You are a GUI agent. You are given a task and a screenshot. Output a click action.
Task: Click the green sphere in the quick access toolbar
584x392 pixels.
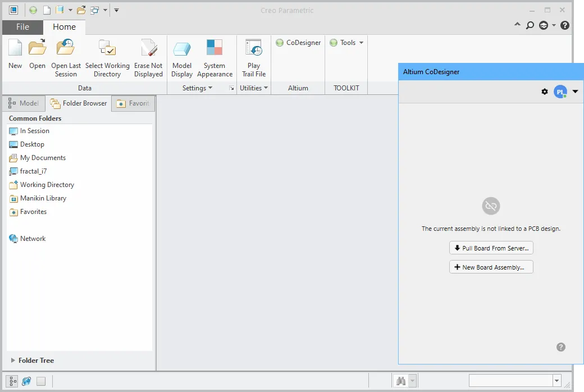point(33,10)
